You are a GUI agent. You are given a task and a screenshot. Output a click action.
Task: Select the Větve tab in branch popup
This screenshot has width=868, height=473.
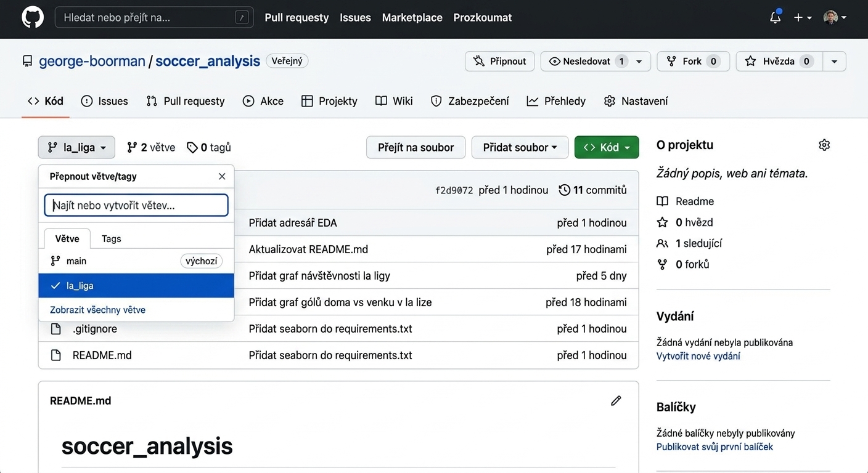click(x=67, y=238)
